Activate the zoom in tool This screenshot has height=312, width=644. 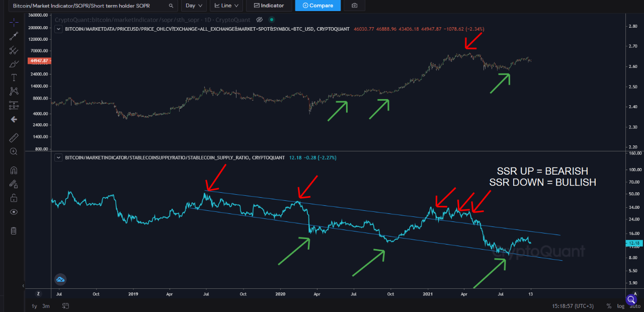coord(14,151)
